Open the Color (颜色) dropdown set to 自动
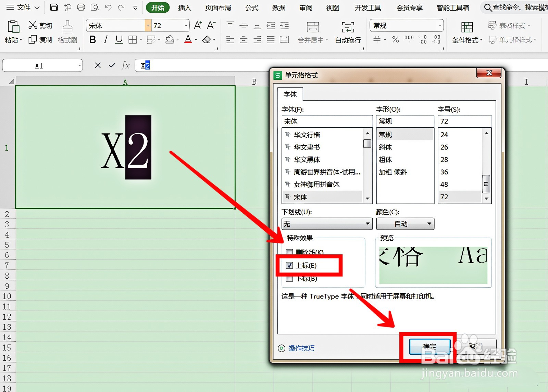This screenshot has height=392, width=548. click(x=405, y=224)
